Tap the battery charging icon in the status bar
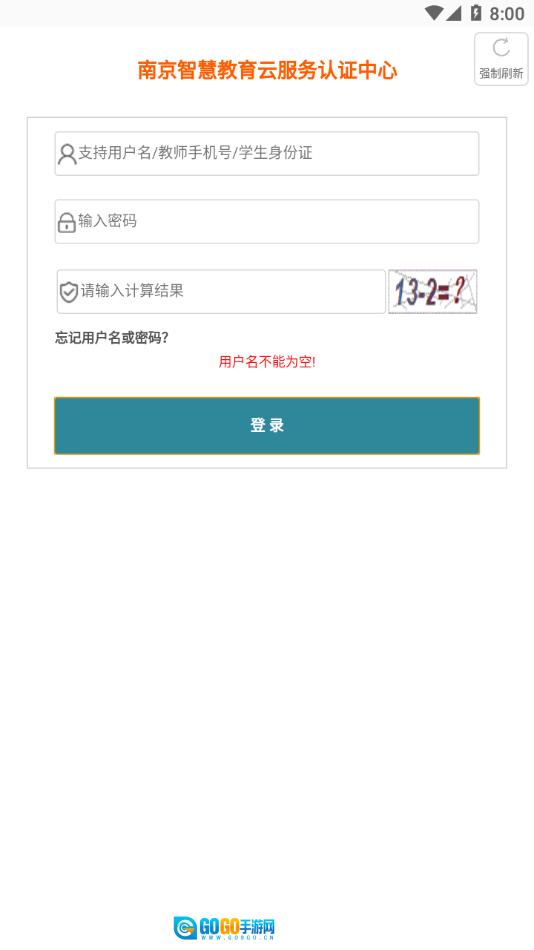The image size is (534, 950). 476,13
